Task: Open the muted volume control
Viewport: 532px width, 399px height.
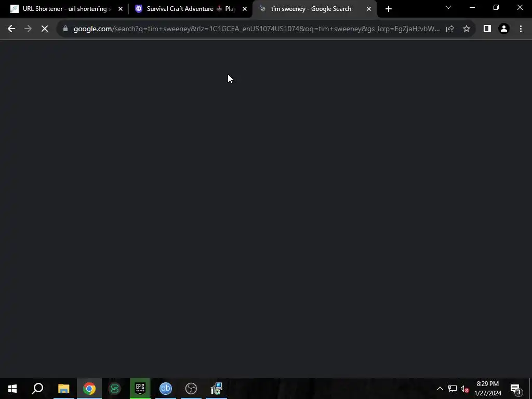Action: [464, 389]
